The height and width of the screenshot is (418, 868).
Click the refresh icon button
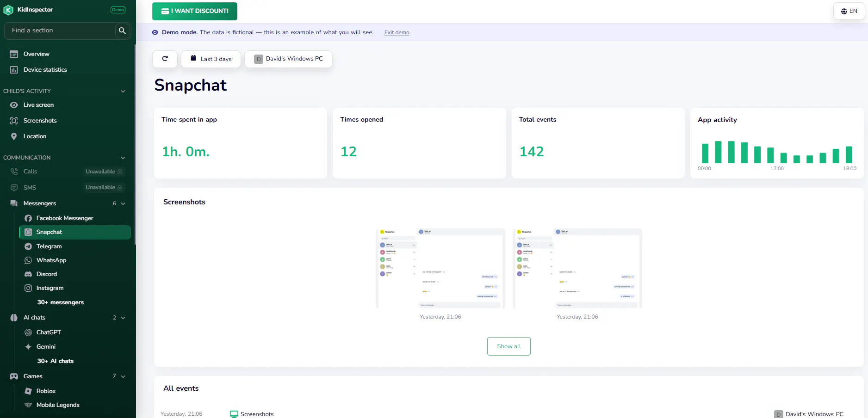[165, 59]
